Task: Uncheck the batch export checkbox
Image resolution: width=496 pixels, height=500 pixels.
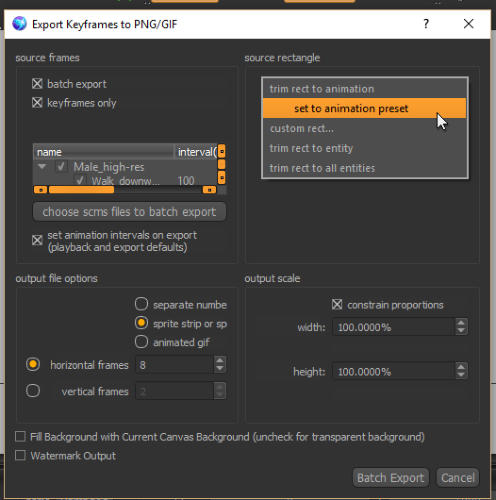Action: point(37,84)
